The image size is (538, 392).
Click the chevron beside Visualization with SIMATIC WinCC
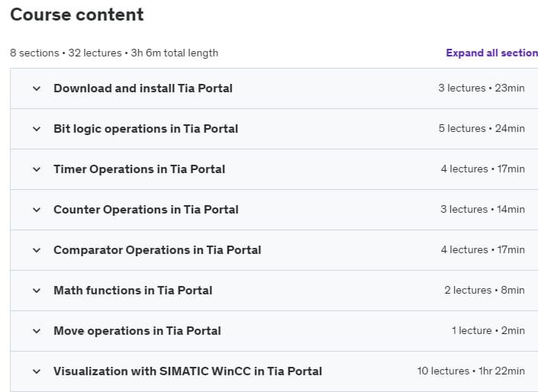point(36,371)
